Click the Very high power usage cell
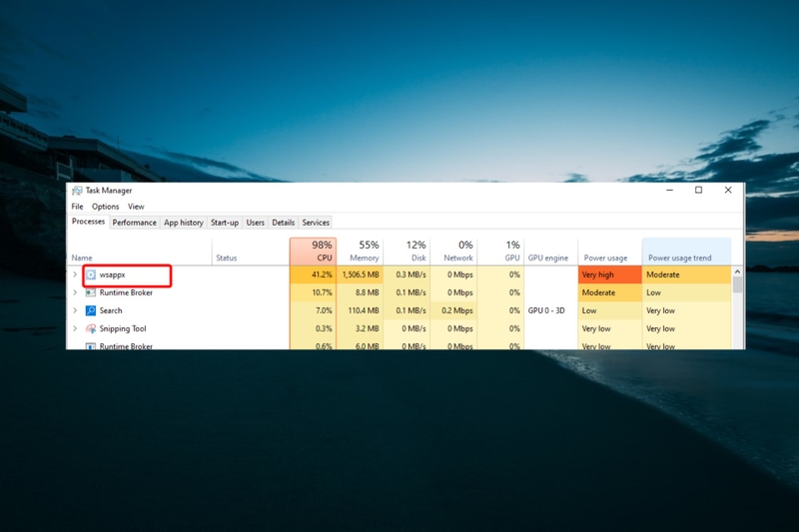The height and width of the screenshot is (532, 799). point(610,274)
